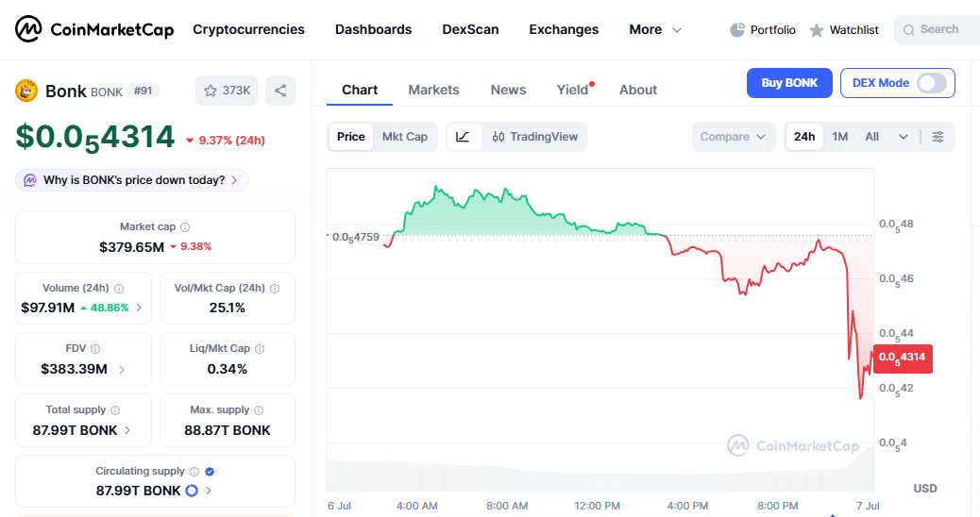
Task: Click the 12:00 PM axis label
Action: pos(597,506)
